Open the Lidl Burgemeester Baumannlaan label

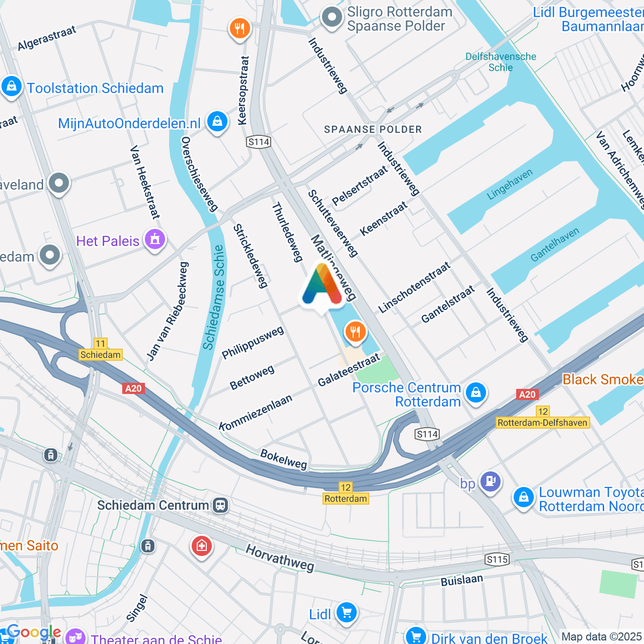[x=588, y=19]
